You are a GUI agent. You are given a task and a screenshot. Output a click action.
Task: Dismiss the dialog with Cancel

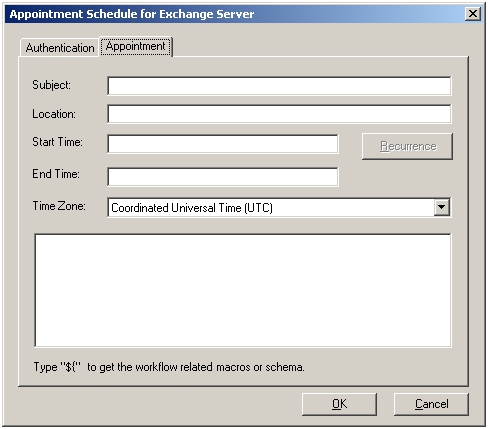coord(431,404)
